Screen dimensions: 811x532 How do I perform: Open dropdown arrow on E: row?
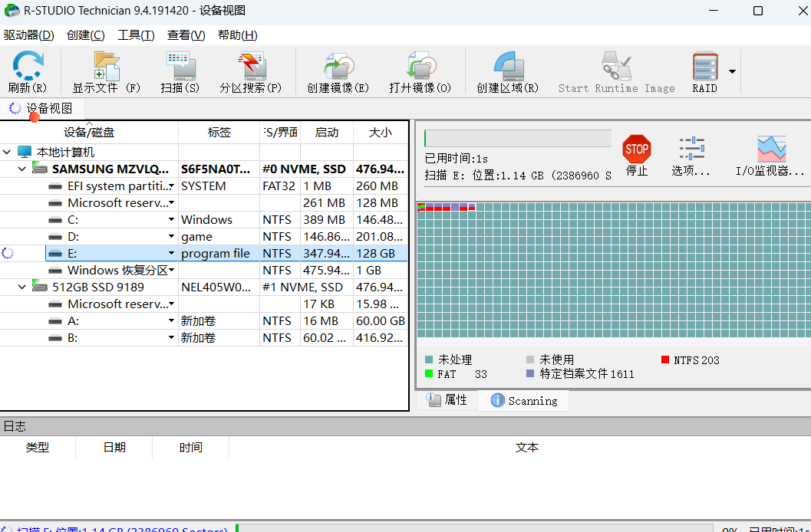171,253
